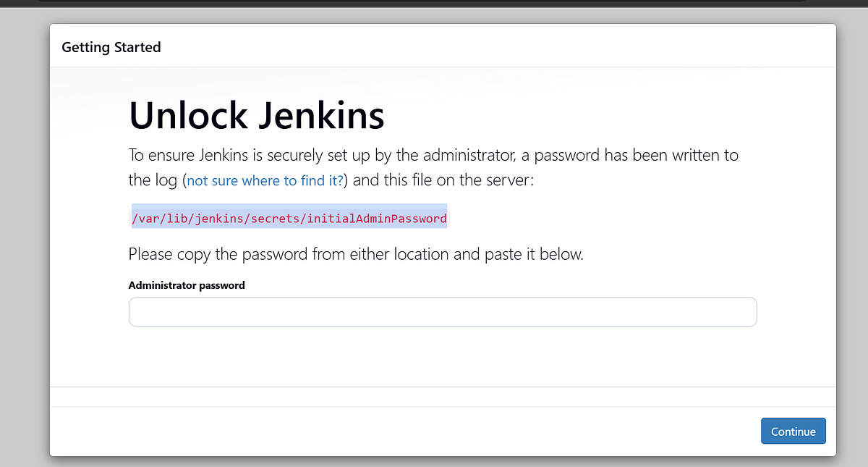Click the Getting Started wizard header bar
The image size is (868, 467).
click(x=434, y=46)
